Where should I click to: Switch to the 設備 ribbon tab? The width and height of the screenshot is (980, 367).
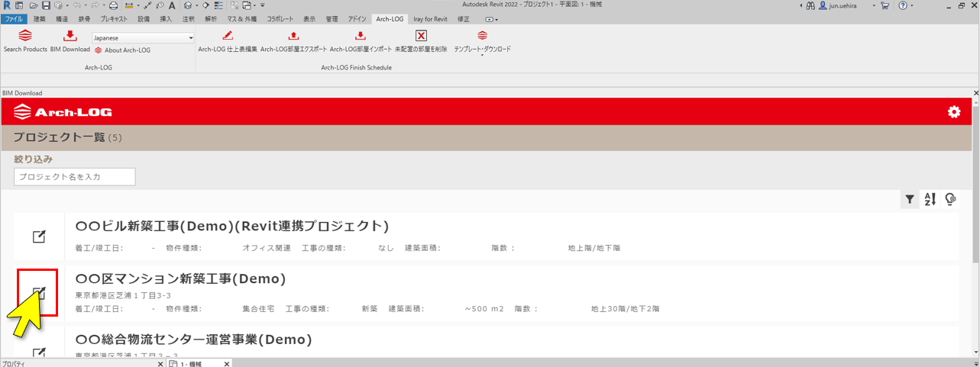pyautogui.click(x=144, y=19)
